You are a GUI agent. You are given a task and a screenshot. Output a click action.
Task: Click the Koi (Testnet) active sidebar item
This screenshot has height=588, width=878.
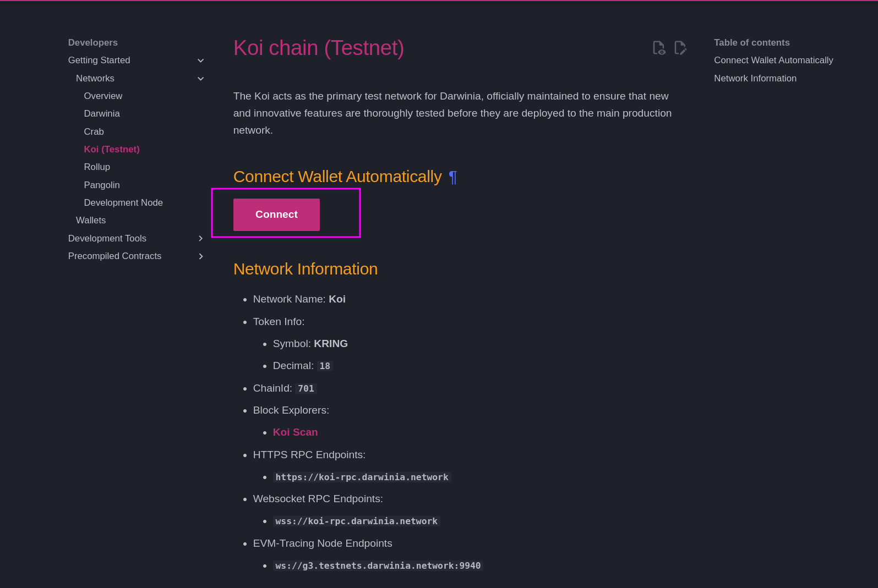click(112, 149)
